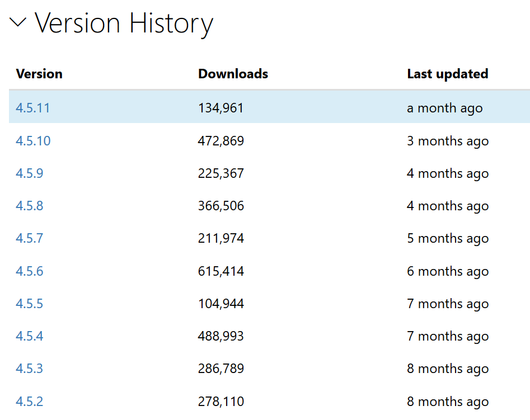Click the Version History heading
The height and width of the screenshot is (420, 530).
point(124,23)
